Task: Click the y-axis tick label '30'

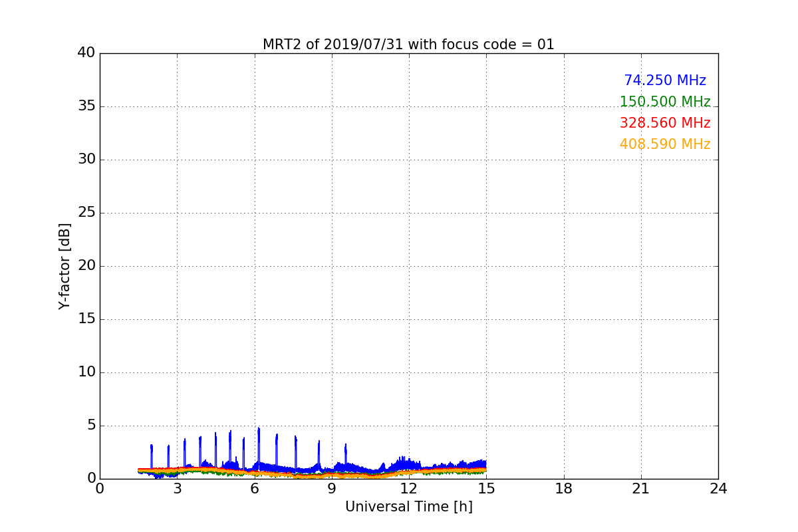Action: pyautogui.click(x=86, y=160)
